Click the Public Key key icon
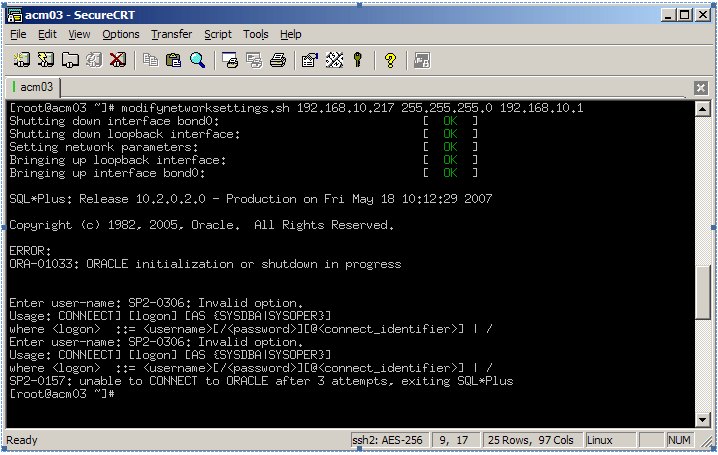Screen dimensions: 718x455 [x=358, y=60]
